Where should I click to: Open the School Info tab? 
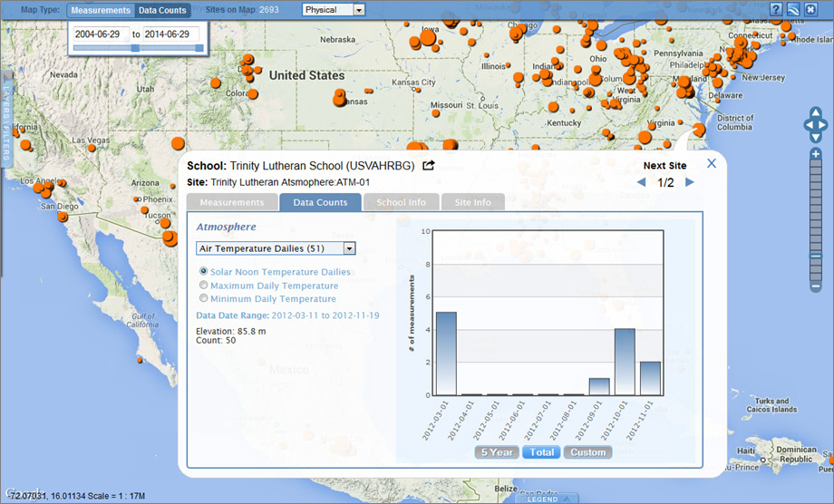click(x=401, y=202)
